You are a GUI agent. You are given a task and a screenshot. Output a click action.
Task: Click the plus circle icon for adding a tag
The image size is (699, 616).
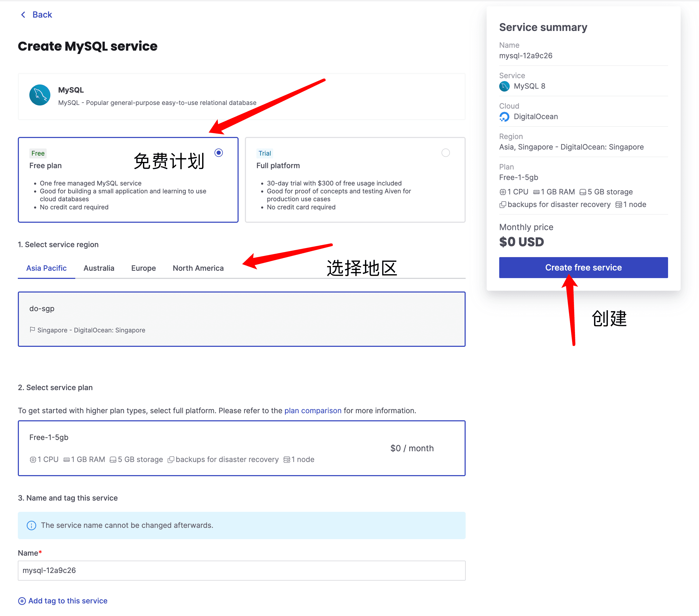22,601
